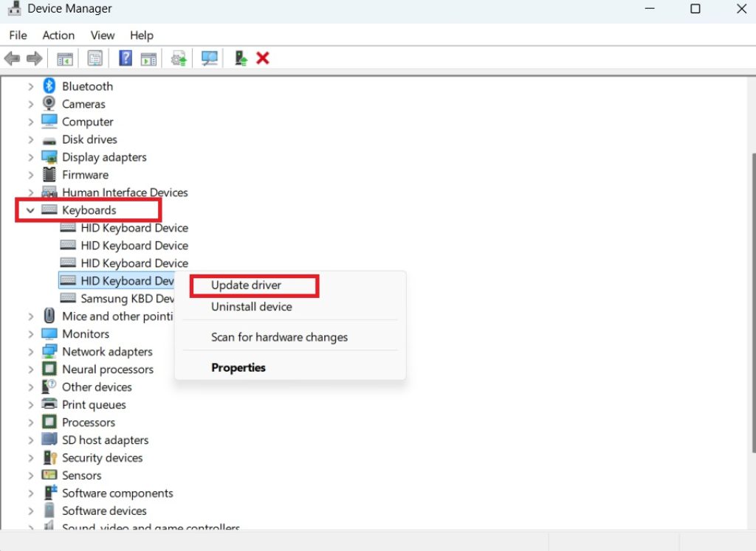Click the Properties sheet toolbar icon

95,59
